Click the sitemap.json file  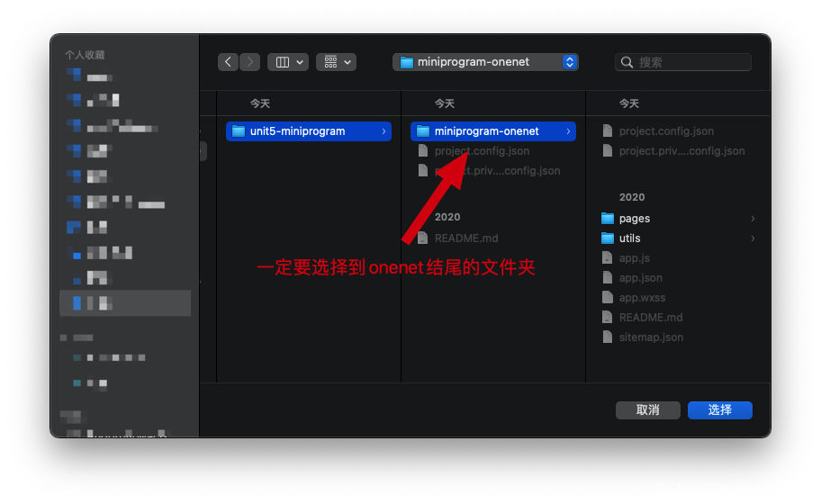click(651, 337)
